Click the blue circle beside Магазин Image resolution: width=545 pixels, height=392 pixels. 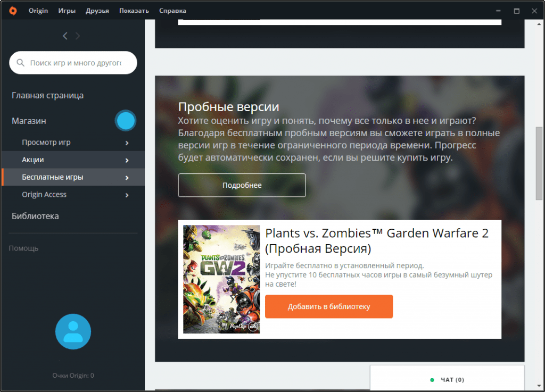tap(126, 121)
